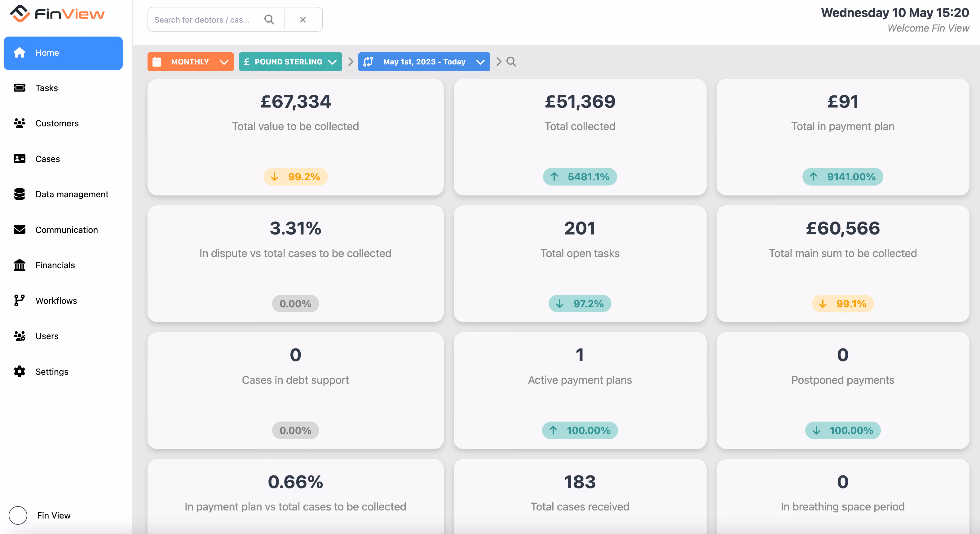Go to Workflows section
The width and height of the screenshot is (980, 534).
point(63,300)
